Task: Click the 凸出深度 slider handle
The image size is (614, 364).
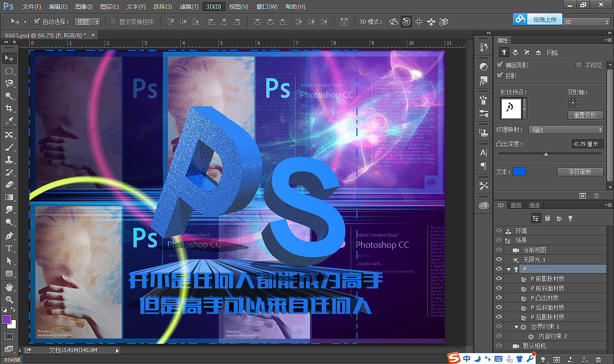Action: [x=546, y=154]
